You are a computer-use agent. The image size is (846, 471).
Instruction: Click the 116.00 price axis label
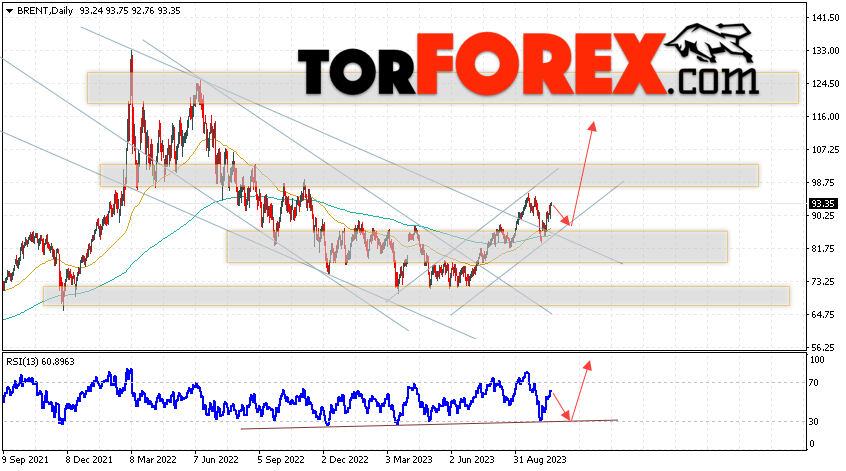pos(825,116)
